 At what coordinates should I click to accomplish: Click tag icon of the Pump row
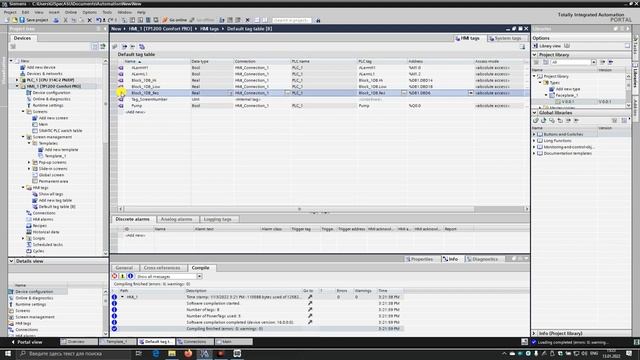point(121,106)
